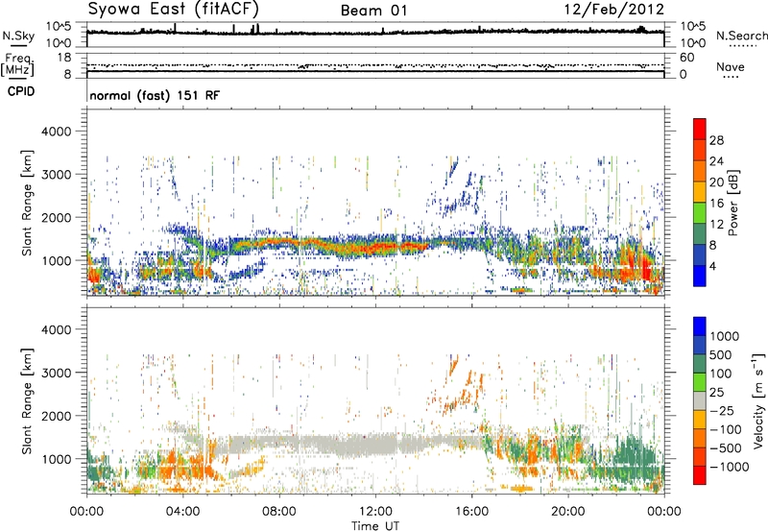The image size is (768, 532).
Task: Click the date "12/Feb/2012"
Action: pyautogui.click(x=614, y=9)
